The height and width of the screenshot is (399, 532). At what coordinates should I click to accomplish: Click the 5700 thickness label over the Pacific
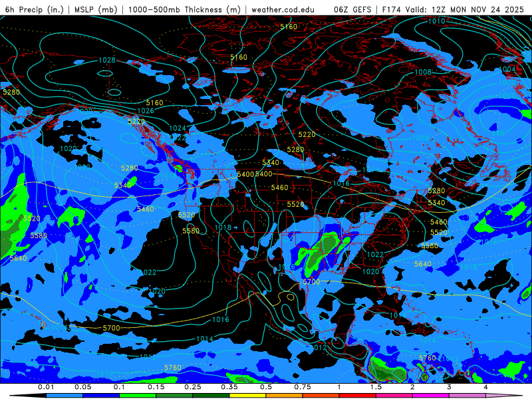point(111,328)
